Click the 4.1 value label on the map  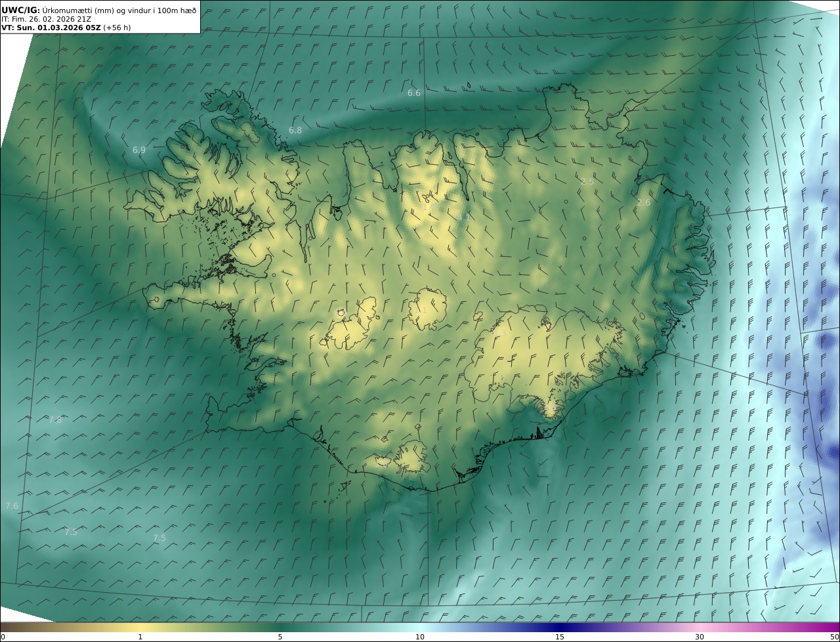[463, 217]
